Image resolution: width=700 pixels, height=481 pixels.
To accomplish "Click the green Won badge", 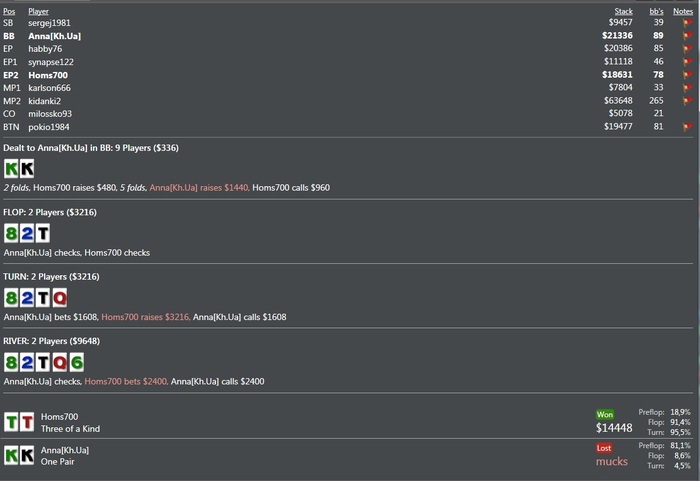I will (605, 414).
